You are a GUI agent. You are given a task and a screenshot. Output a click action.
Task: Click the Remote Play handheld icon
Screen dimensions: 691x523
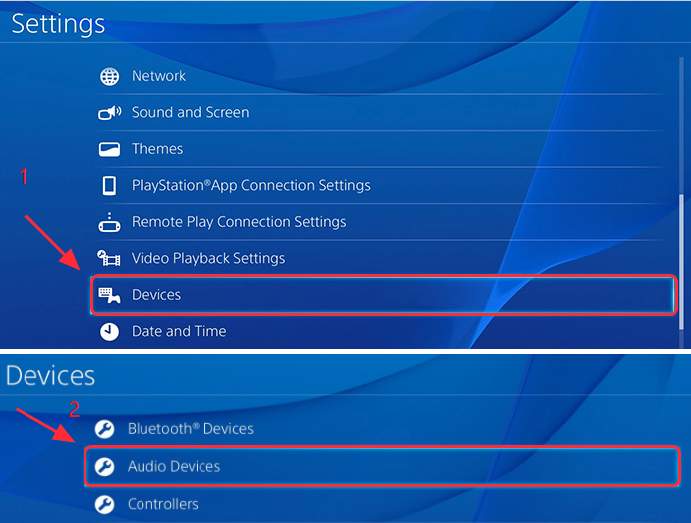109,222
